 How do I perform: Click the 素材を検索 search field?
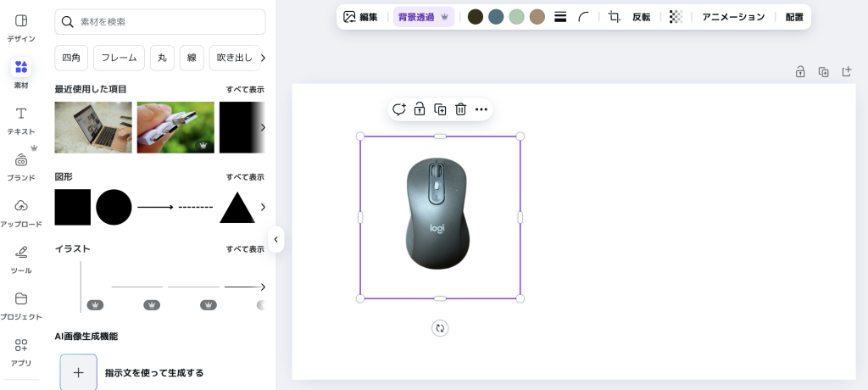160,22
